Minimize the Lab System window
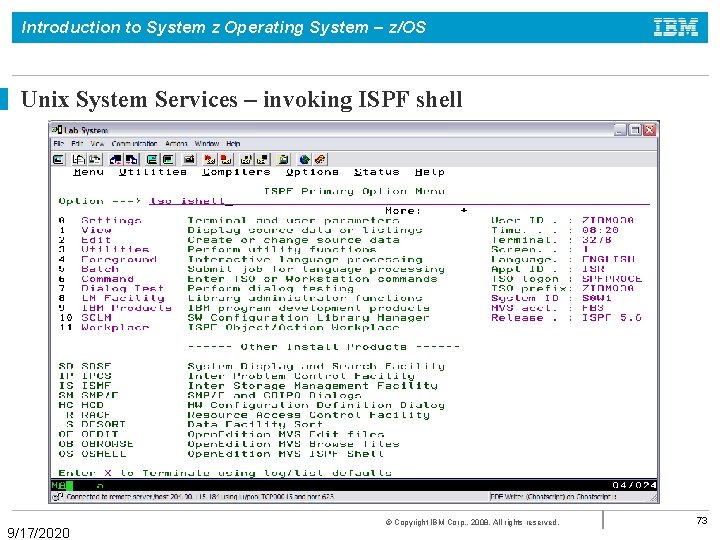This screenshot has width=720, height=540. (620, 130)
